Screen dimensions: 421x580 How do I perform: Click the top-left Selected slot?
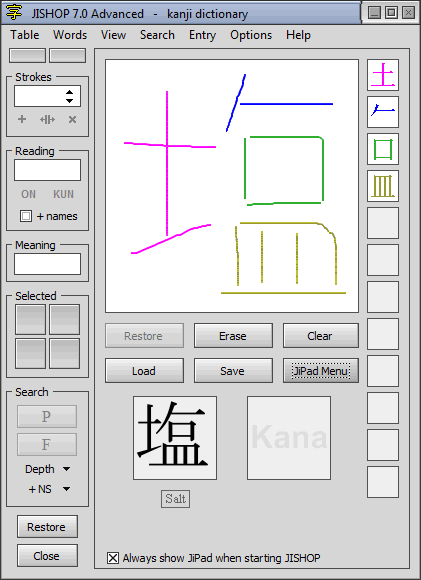pyautogui.click(x=30, y=320)
